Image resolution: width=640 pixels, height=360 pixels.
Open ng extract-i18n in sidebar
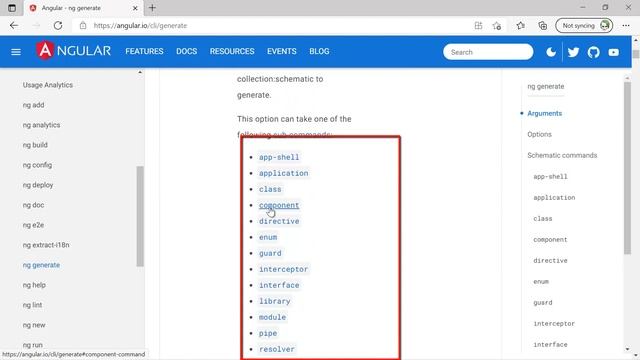[x=46, y=245]
